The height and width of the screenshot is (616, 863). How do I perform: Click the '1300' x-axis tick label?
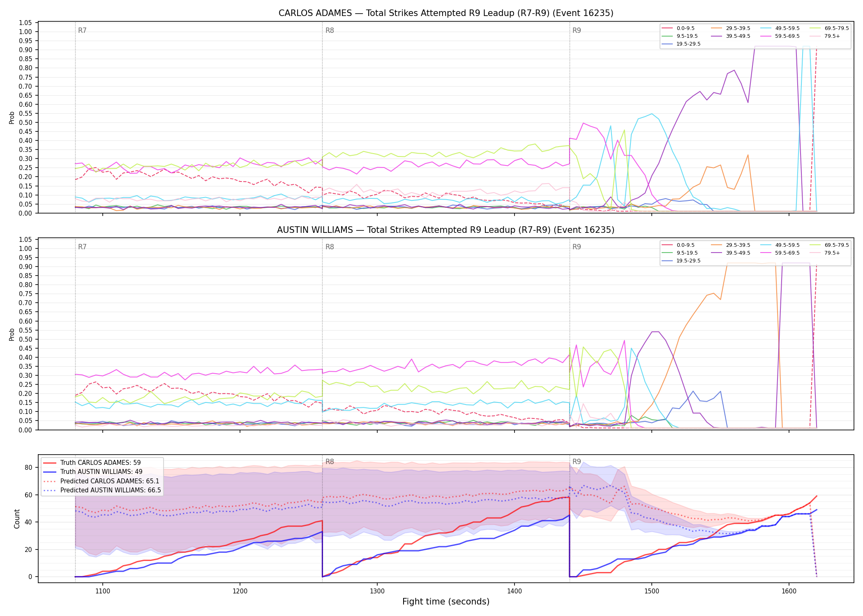click(x=377, y=591)
